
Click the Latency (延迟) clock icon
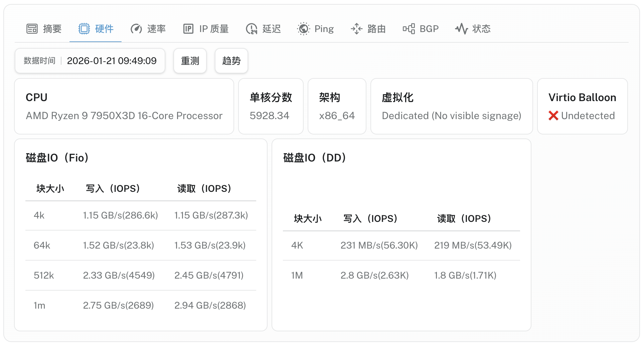point(252,29)
